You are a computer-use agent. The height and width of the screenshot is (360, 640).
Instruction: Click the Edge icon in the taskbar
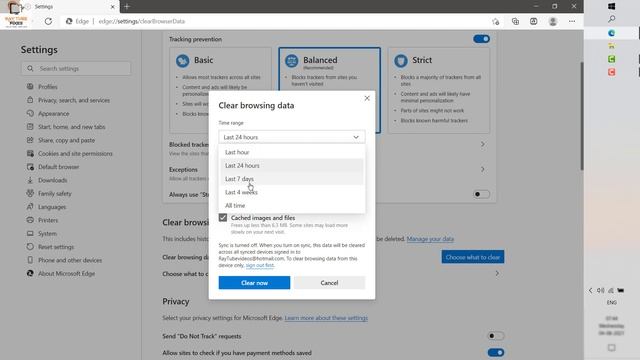611,33
